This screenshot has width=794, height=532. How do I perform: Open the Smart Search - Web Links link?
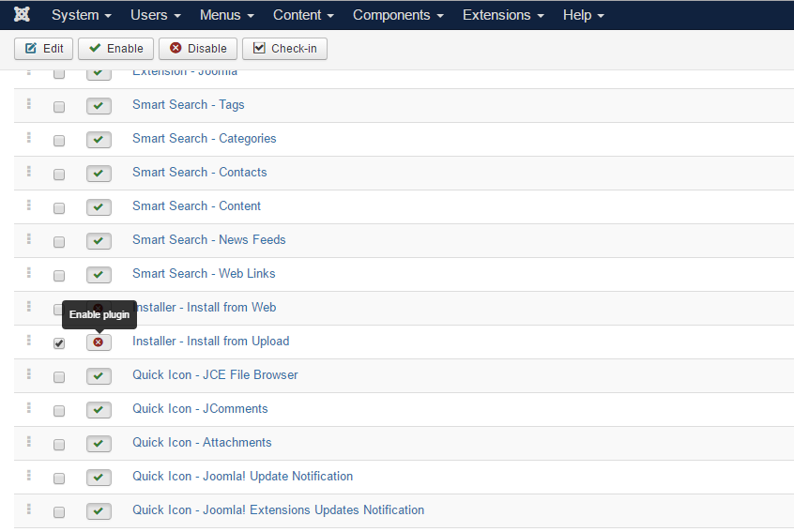coord(204,274)
